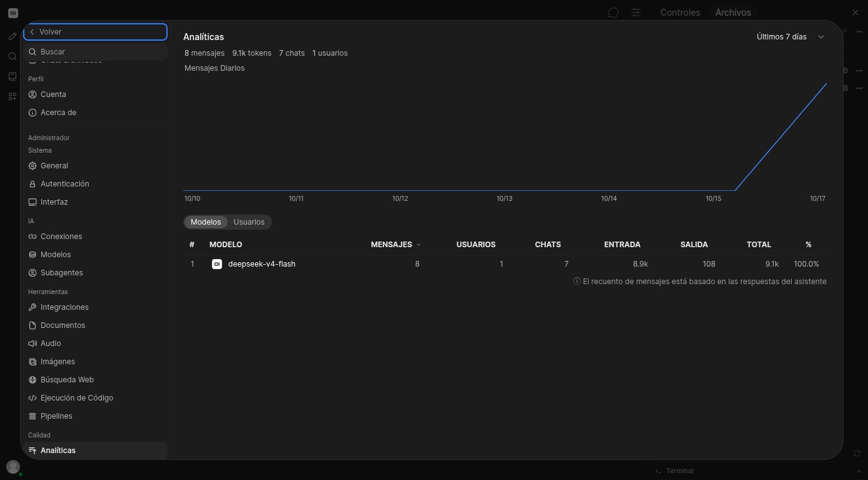
Task: Open the Cuenta profile settings
Action: (95, 94)
